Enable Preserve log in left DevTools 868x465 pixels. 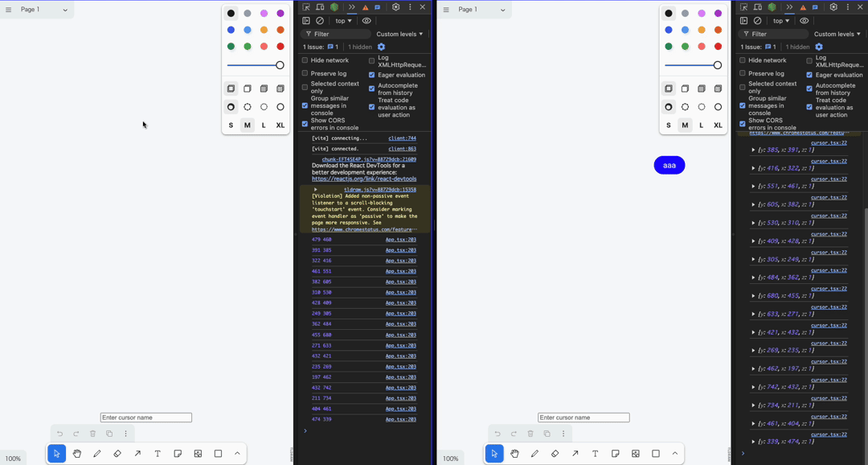(305, 73)
